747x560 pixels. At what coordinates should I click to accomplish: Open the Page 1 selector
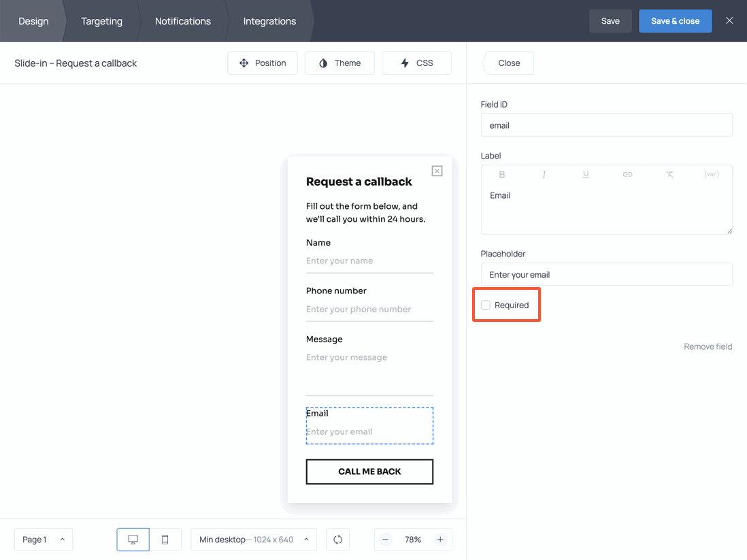tap(43, 539)
